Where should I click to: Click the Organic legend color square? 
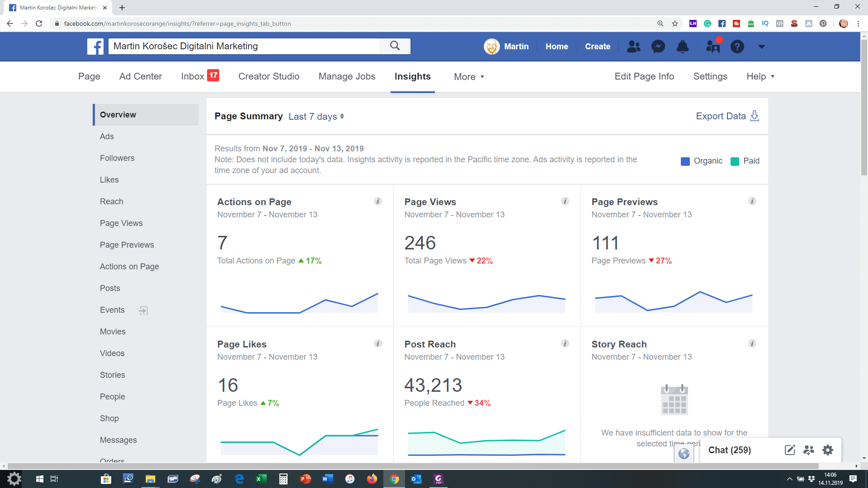click(685, 161)
